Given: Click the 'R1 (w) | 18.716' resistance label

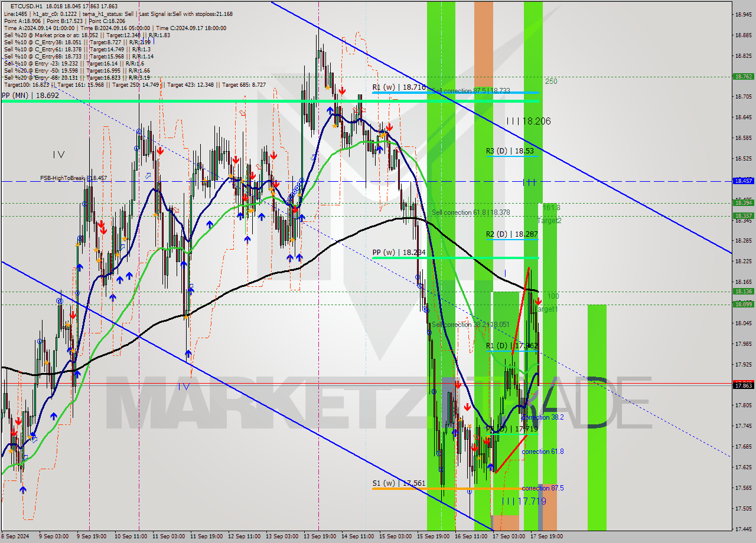Looking at the screenshot, I should coord(399,87).
